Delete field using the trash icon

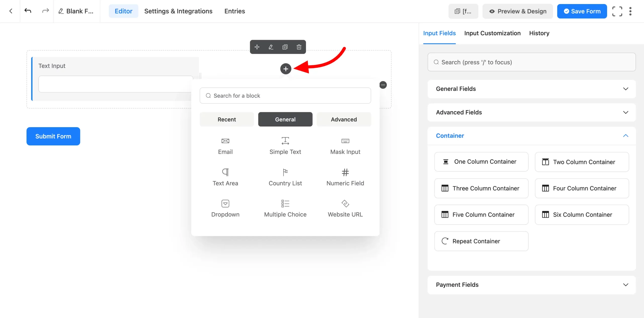click(x=299, y=47)
